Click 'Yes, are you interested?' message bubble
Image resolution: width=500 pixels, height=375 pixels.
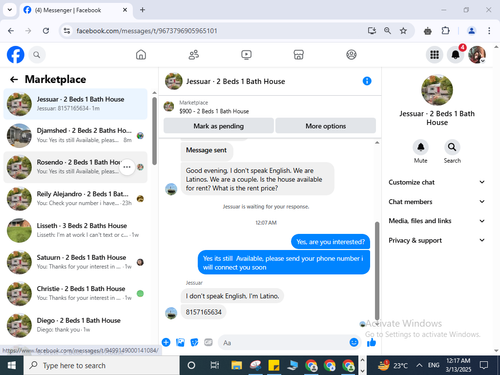331,242
